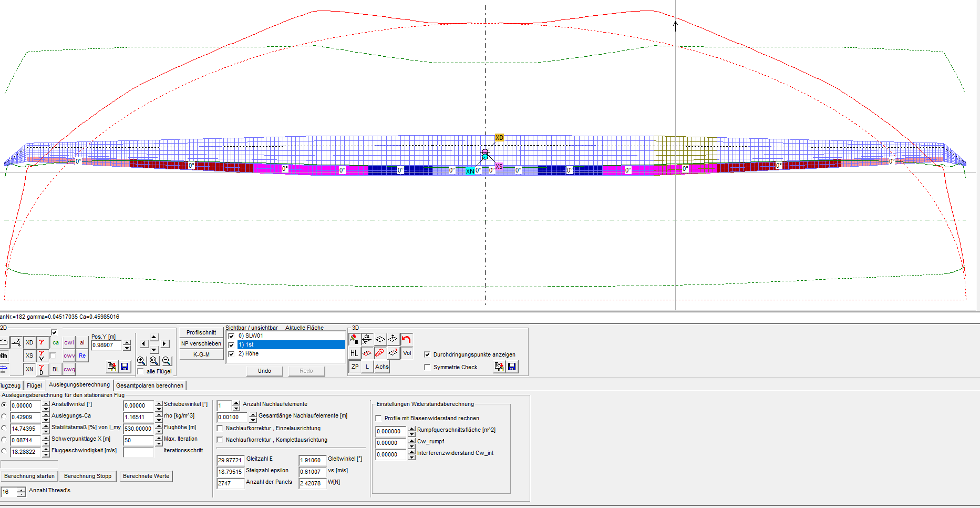The height and width of the screenshot is (508, 980).
Task: Click the zoom in magnifier icon
Action: (141, 361)
